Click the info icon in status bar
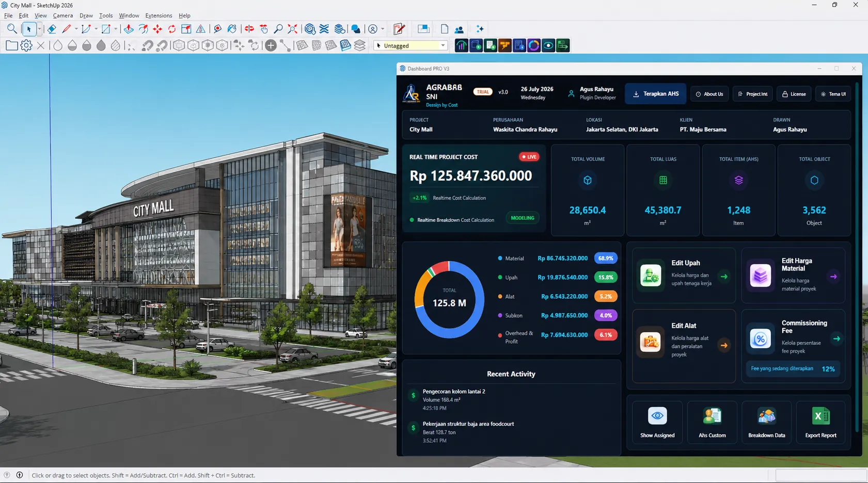 (20, 475)
